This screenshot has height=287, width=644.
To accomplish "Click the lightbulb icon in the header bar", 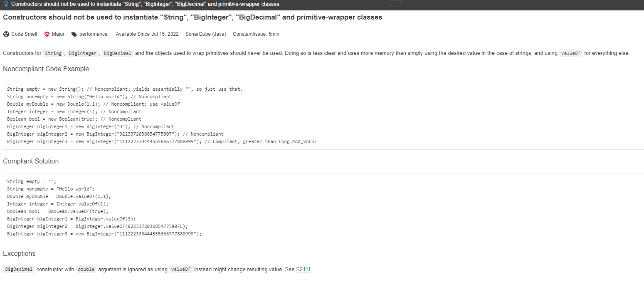I will click(x=5, y=5).
